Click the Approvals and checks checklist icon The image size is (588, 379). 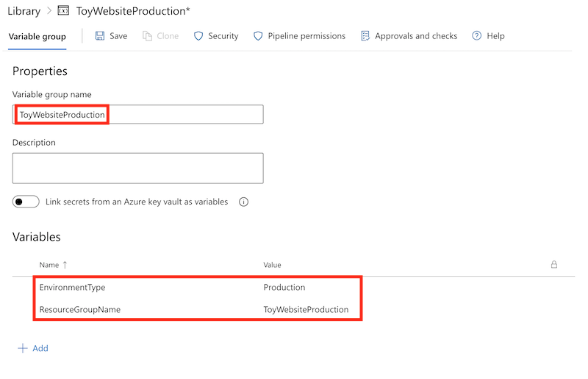tap(365, 36)
